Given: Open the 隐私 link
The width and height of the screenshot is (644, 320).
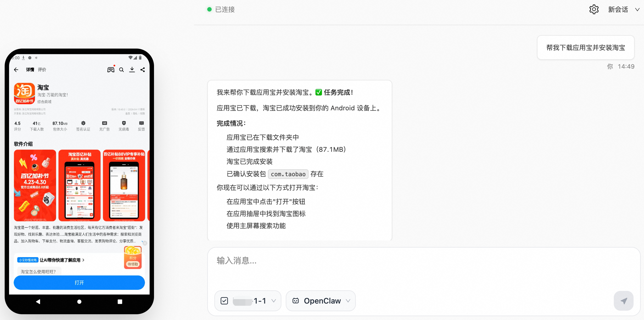Looking at the screenshot, I should pyautogui.click(x=135, y=113).
